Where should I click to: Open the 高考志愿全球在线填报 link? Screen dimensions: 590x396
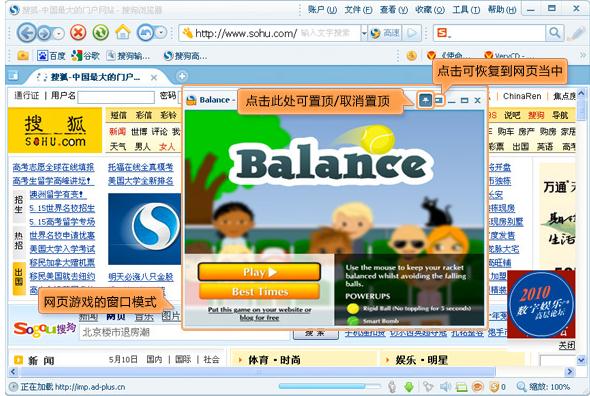click(x=53, y=167)
